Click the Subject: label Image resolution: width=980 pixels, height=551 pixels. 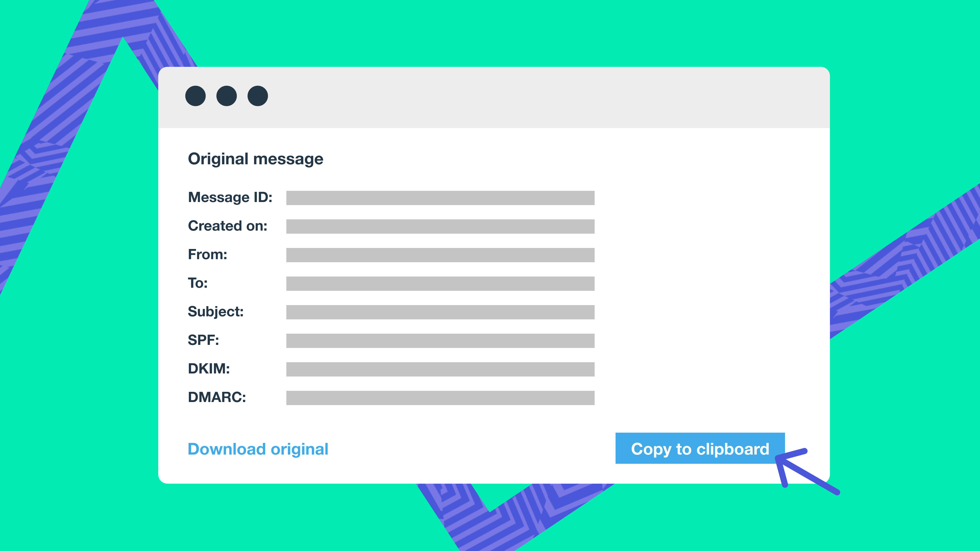click(216, 312)
